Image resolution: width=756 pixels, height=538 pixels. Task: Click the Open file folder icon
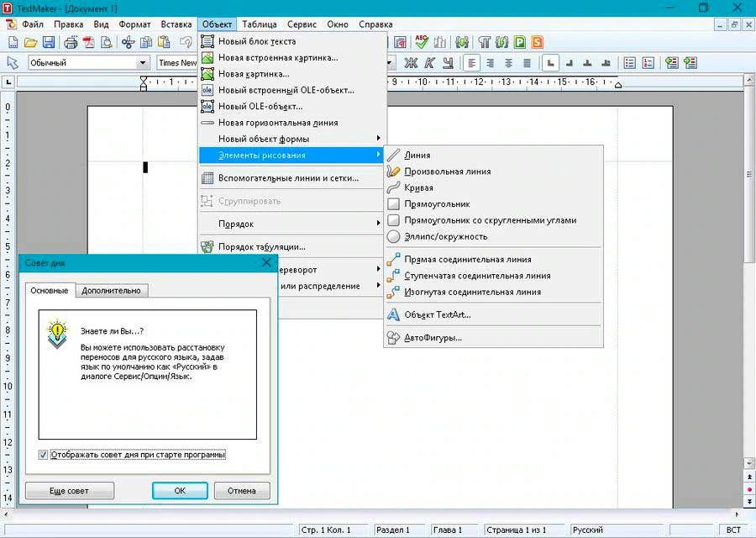31,43
